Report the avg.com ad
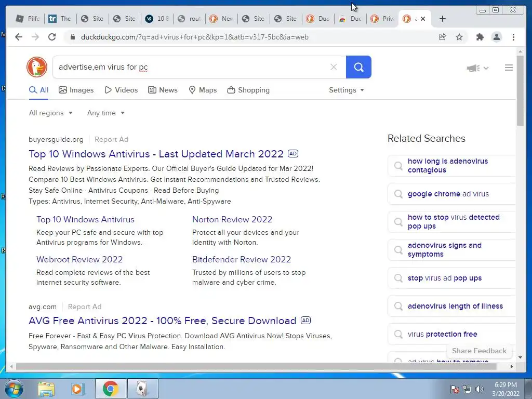Viewport: 532px width, 399px height. [x=85, y=307]
